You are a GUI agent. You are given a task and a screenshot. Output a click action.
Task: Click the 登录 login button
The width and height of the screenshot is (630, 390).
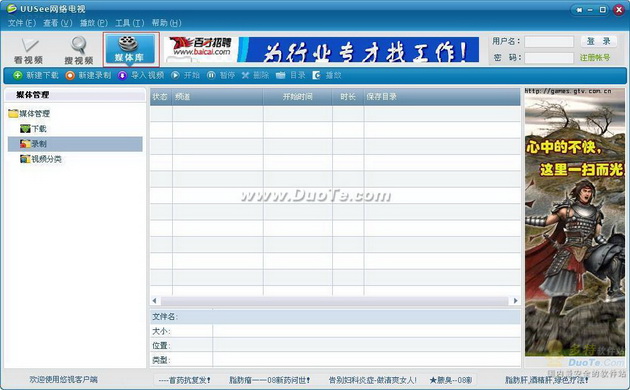(599, 41)
